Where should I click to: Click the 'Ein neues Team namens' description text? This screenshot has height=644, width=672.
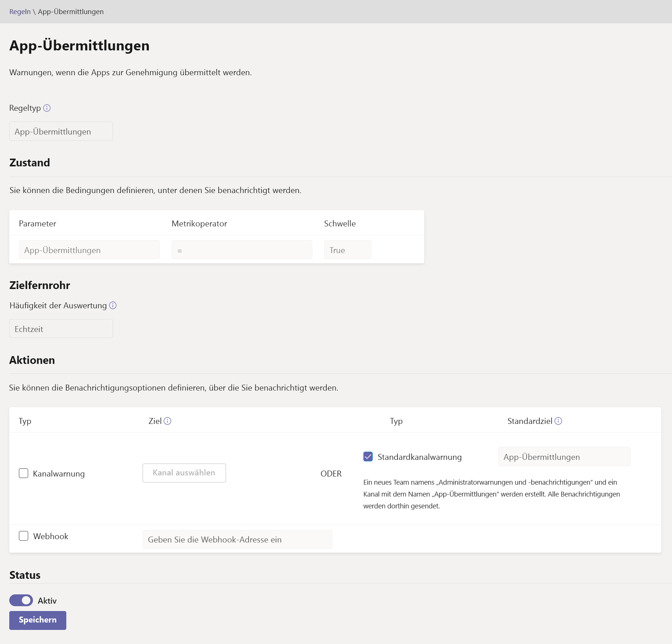[492, 494]
